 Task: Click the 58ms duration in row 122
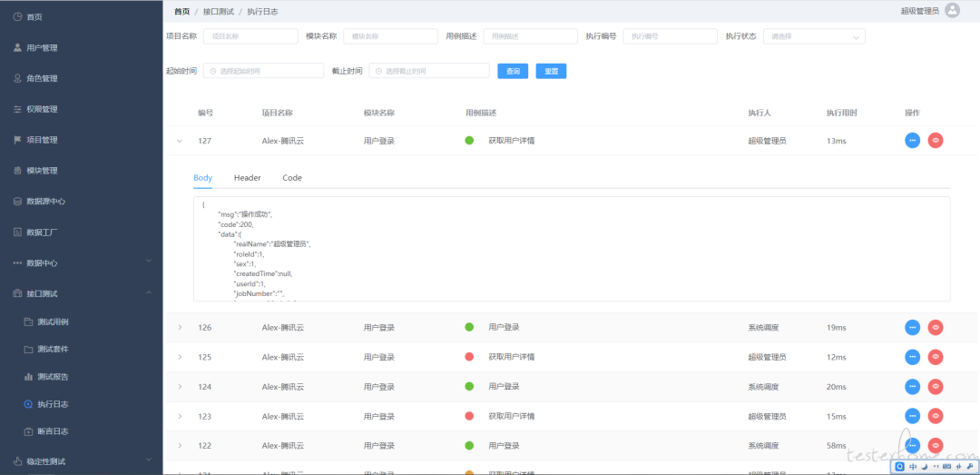tap(837, 446)
